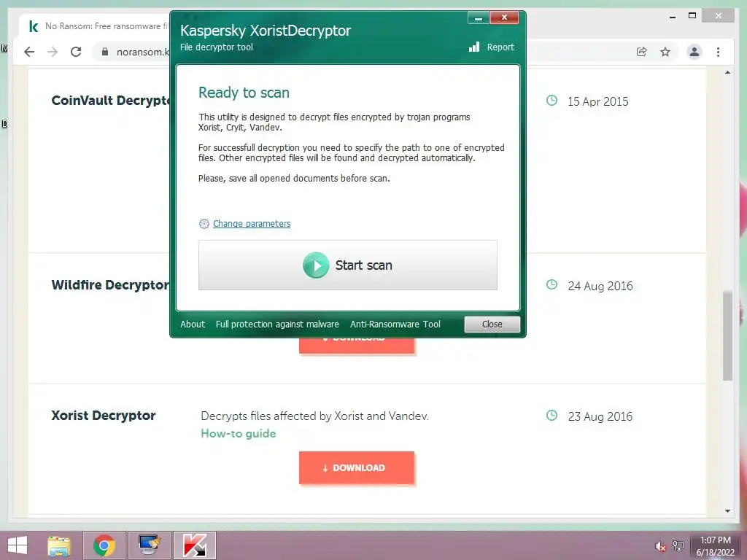
Task: Maximize the Chrome window
Action: (692, 16)
